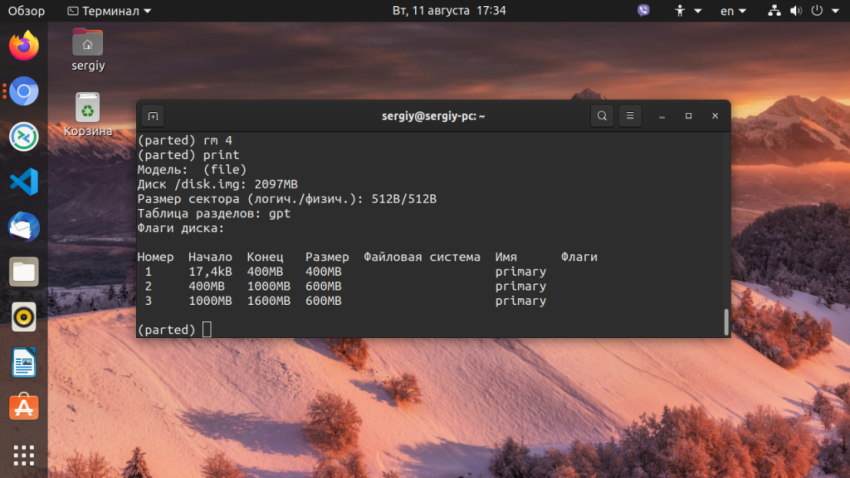Open LibreOffice Writer from the dock

click(x=24, y=362)
